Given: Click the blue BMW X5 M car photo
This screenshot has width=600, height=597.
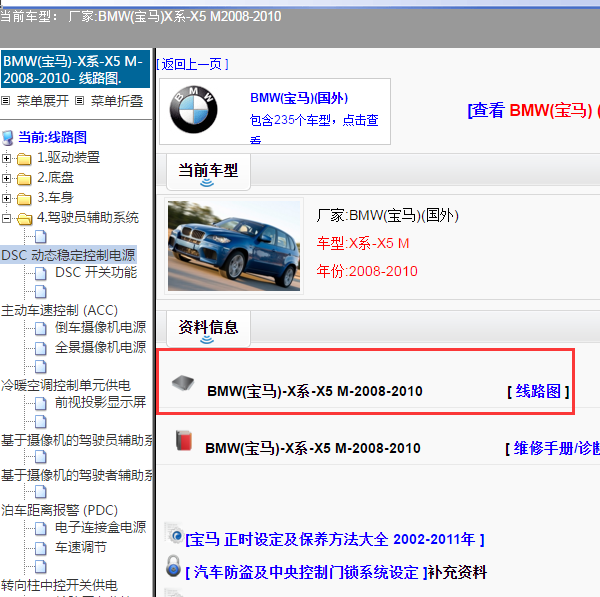Looking at the screenshot, I should pos(234,246).
